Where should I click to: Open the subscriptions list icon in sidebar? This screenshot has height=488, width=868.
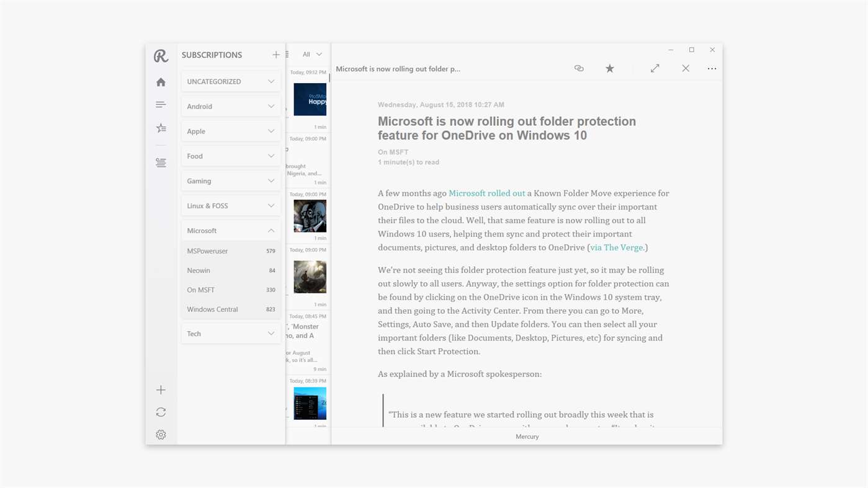(x=161, y=162)
